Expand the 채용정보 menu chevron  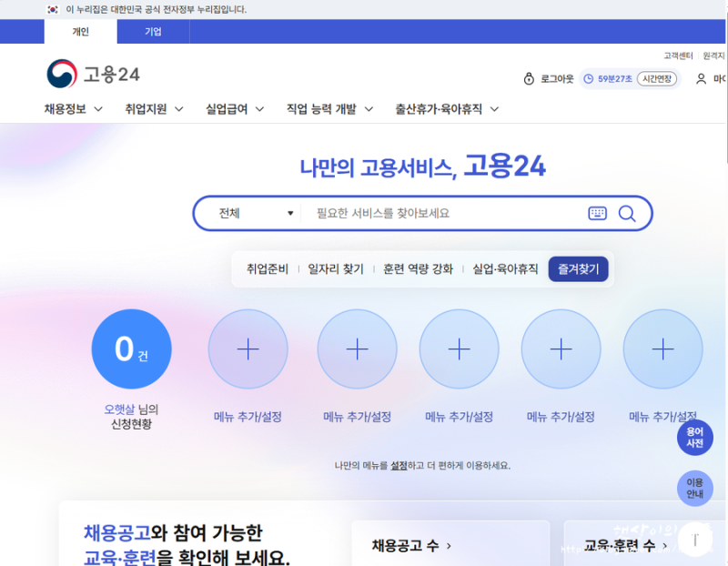pyautogui.click(x=98, y=109)
